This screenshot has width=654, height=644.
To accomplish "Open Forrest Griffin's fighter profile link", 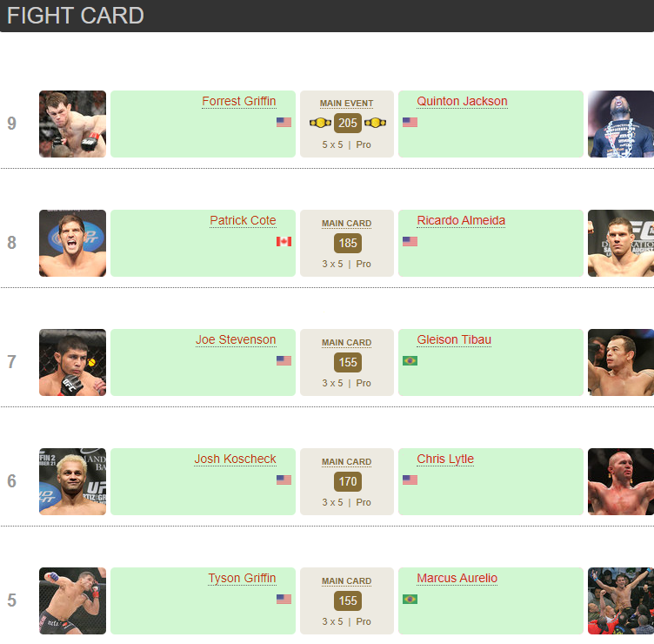I will [239, 101].
